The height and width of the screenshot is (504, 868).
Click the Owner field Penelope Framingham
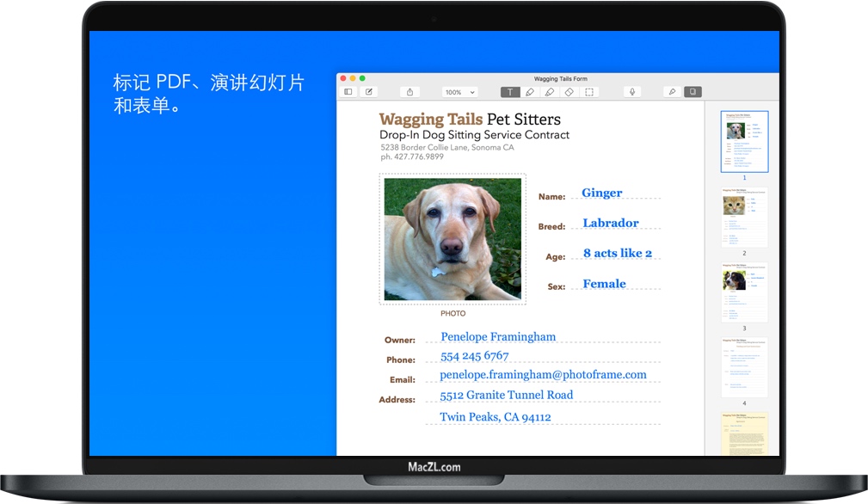[x=498, y=336]
